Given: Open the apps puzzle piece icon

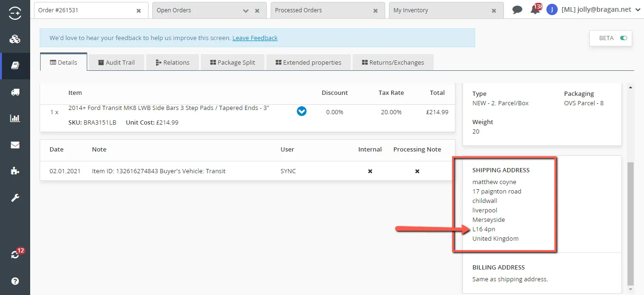Looking at the screenshot, I should pyautogui.click(x=15, y=171).
